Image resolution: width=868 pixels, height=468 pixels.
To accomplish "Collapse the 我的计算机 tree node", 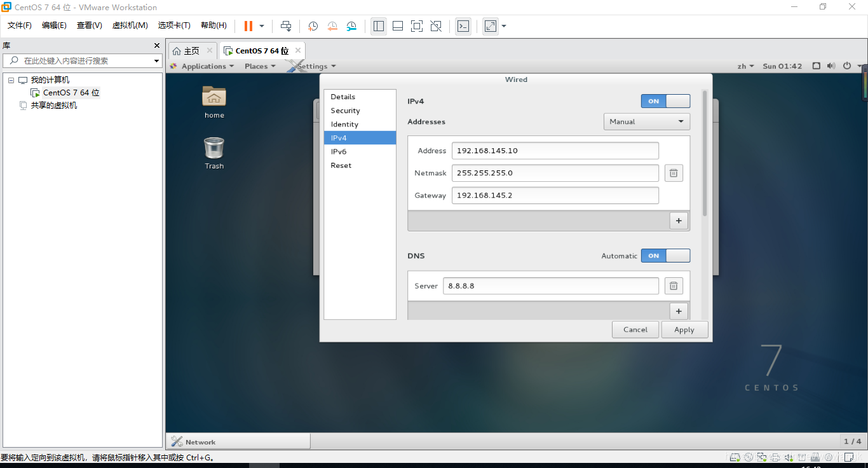I will 11,80.
